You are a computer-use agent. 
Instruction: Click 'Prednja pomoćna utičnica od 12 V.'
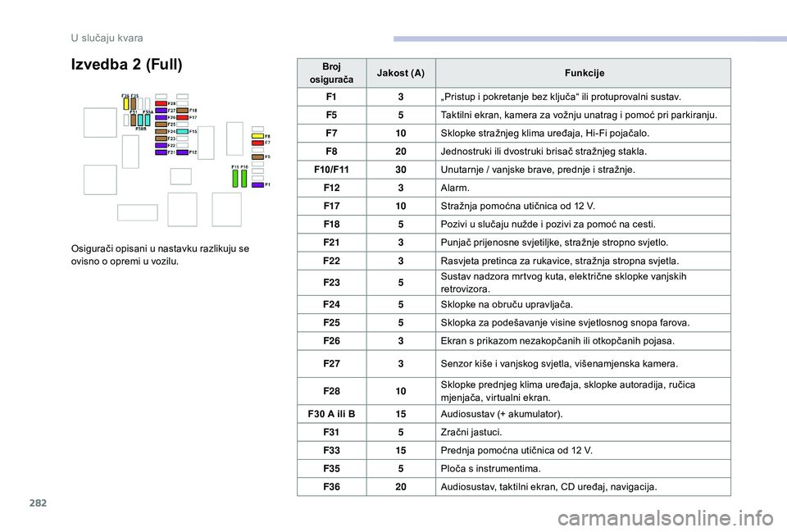click(x=516, y=450)
